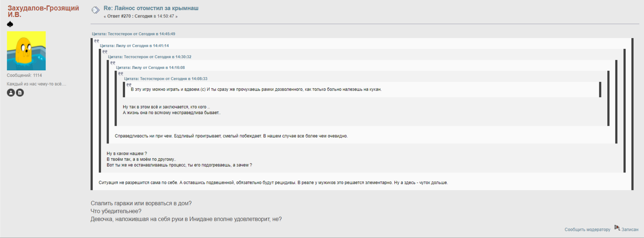Follow the Ответ #270 permalink
This screenshot has width=644, height=238.
tap(119, 16)
